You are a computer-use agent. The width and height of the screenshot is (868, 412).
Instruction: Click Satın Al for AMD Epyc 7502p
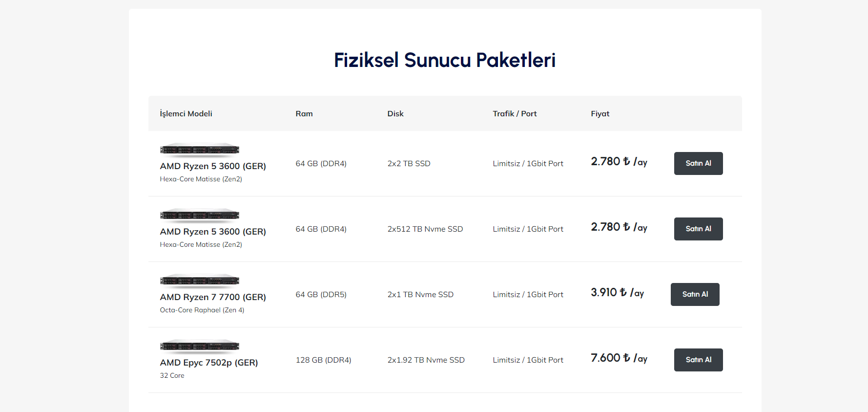pyautogui.click(x=698, y=360)
